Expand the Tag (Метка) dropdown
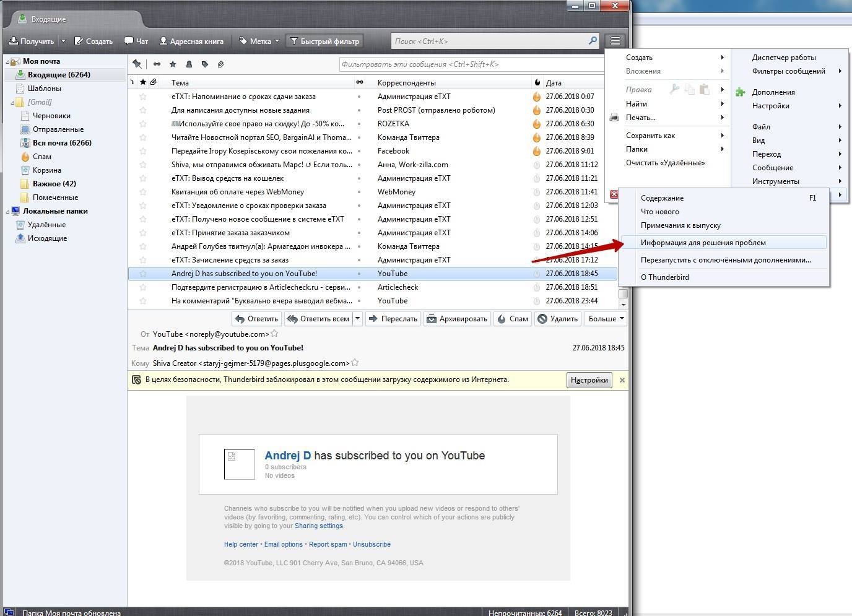 (x=277, y=41)
